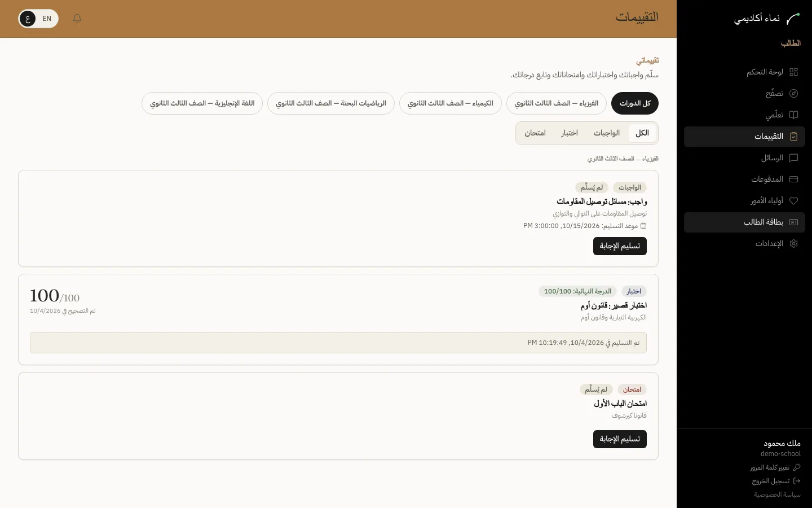Click the لم يُسلَّم badge on homework card
Screen dimensions: 812x508
(592, 187)
